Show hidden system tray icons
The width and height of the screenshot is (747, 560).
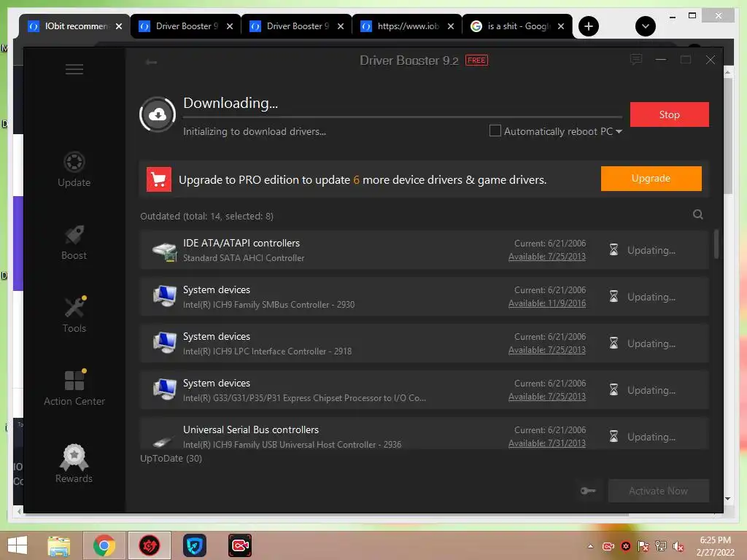(591, 546)
